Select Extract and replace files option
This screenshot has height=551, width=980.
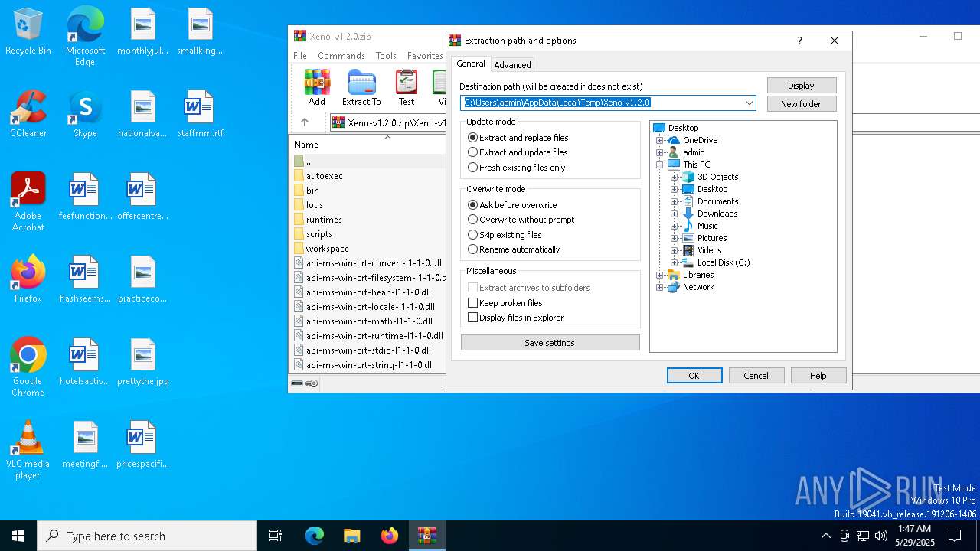(518, 138)
